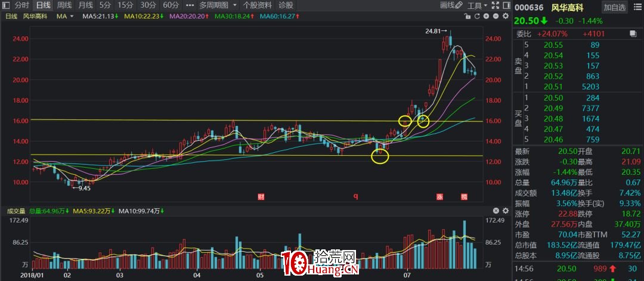644x281 pixels.
Task: Click the 24.81 high price annotation
Action: coord(435,30)
